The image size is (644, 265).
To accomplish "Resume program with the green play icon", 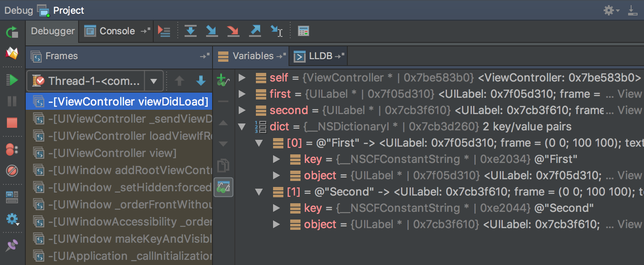I will pyautogui.click(x=12, y=80).
